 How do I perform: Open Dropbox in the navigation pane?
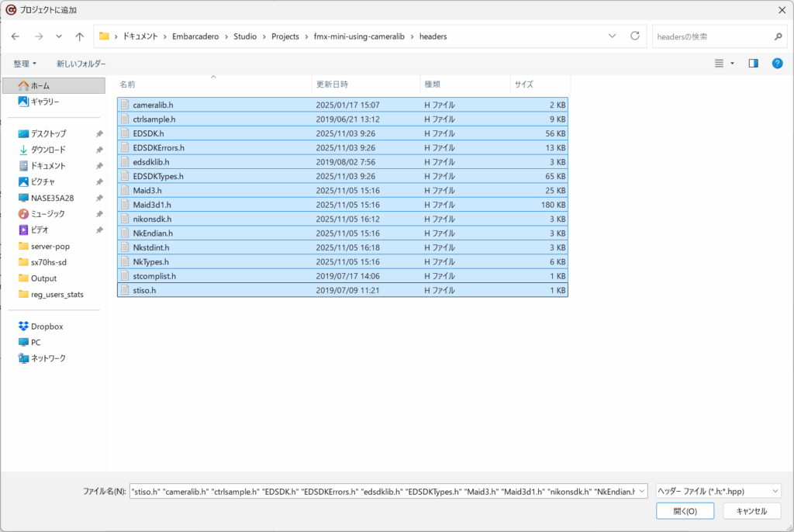pos(47,326)
